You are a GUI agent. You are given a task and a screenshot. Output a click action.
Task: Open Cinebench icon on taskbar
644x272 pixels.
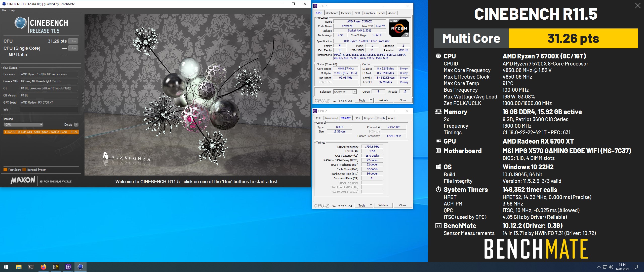[80, 267]
